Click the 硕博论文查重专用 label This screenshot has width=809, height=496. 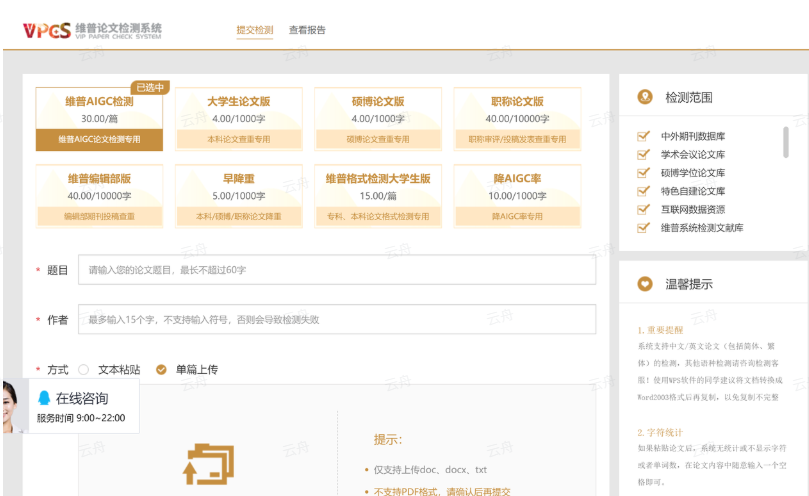coord(378,139)
